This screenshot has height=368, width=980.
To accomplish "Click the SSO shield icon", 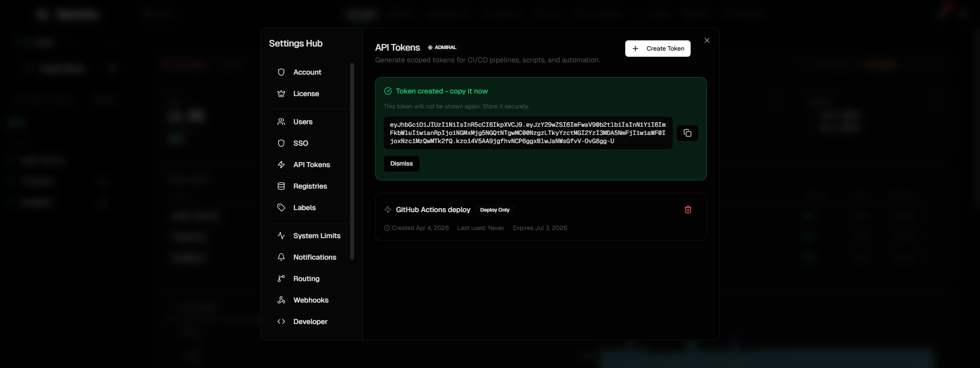I will [x=281, y=143].
